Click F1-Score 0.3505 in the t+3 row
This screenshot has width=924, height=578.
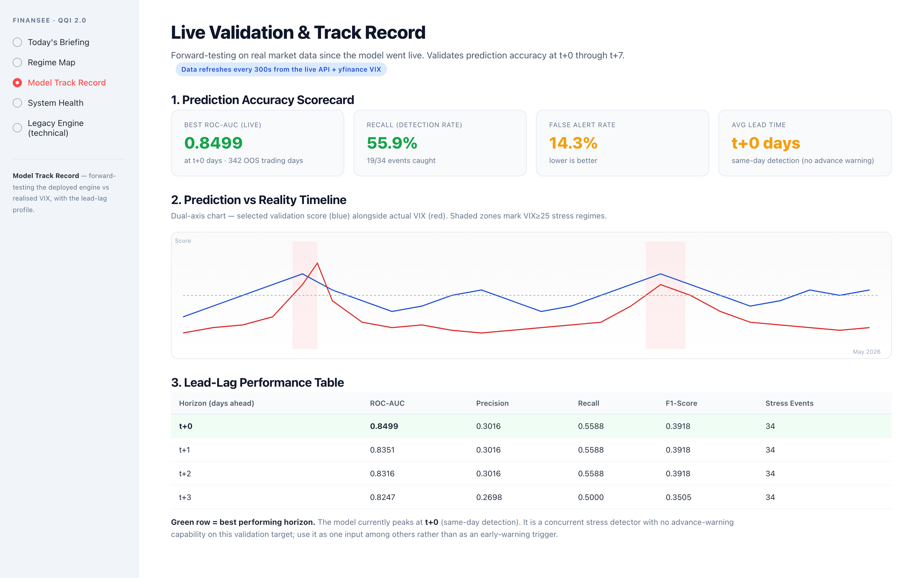679,497
